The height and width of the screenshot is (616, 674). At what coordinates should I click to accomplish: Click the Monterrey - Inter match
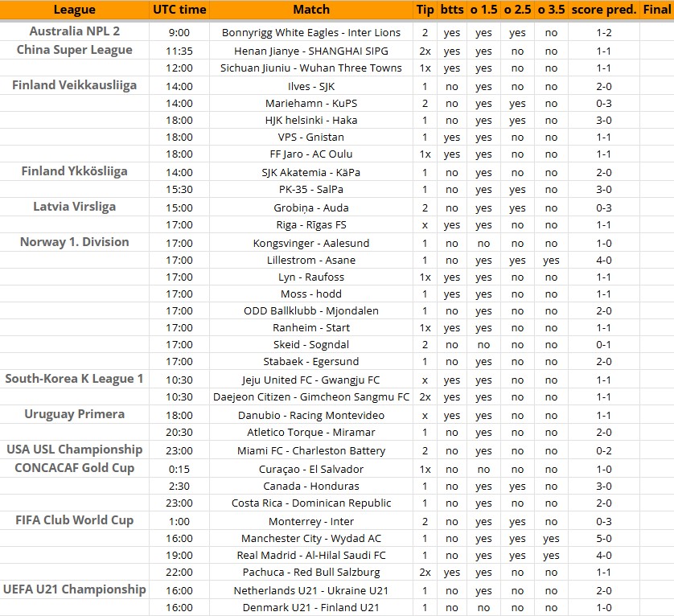(311, 521)
